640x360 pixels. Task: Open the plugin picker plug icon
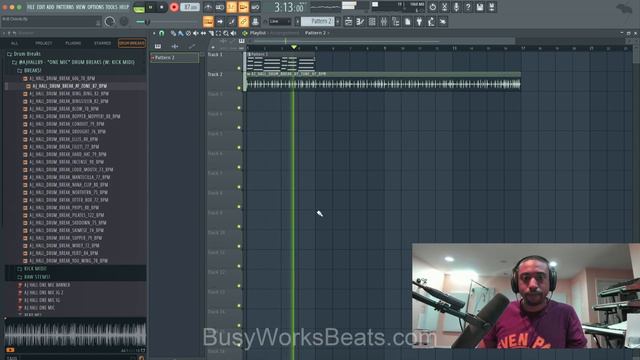coord(419,22)
